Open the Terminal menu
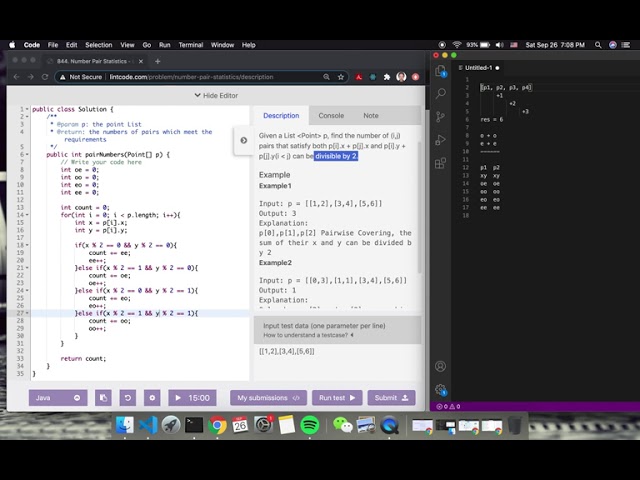640x480 pixels. [191, 45]
